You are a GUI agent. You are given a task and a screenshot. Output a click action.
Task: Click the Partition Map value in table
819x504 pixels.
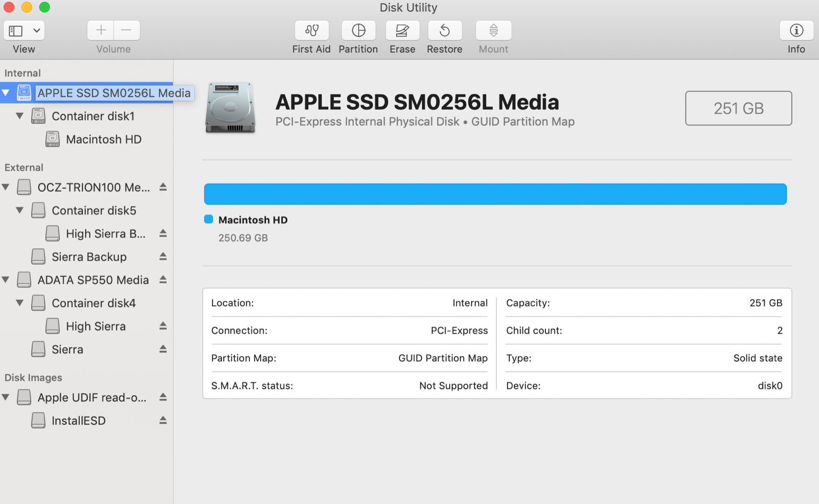pyautogui.click(x=443, y=358)
